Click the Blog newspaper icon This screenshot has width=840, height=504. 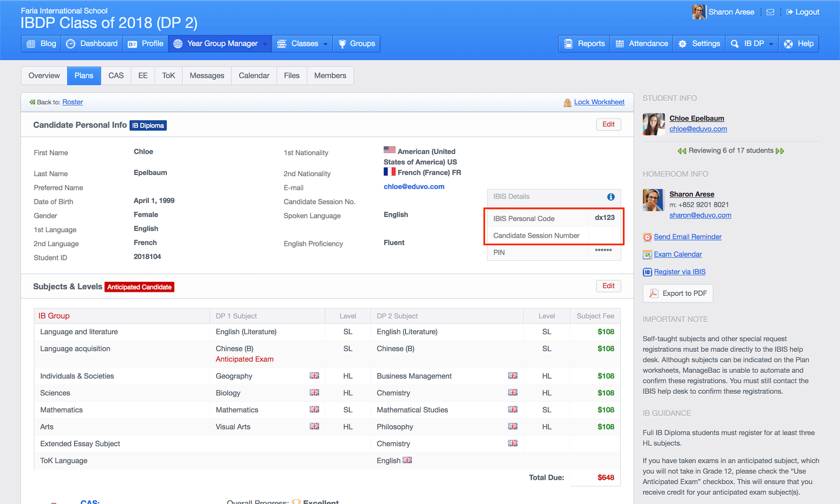(x=31, y=44)
